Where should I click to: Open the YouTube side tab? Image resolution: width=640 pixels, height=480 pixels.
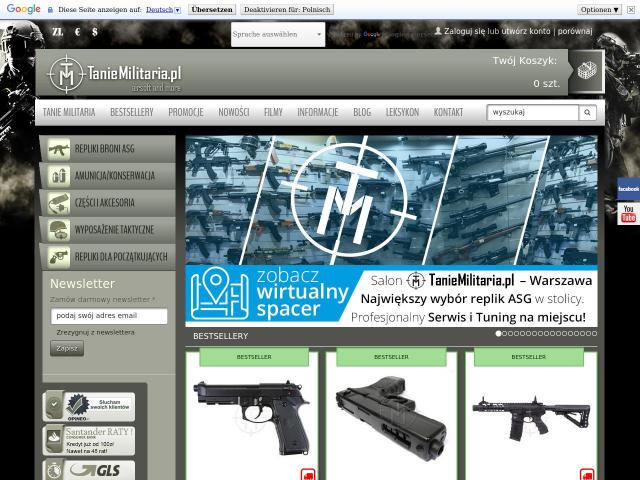click(x=628, y=213)
